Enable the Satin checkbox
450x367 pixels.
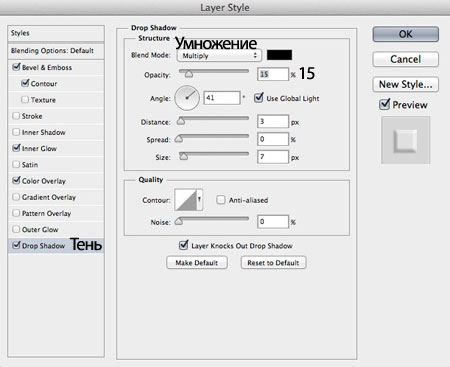[x=16, y=164]
